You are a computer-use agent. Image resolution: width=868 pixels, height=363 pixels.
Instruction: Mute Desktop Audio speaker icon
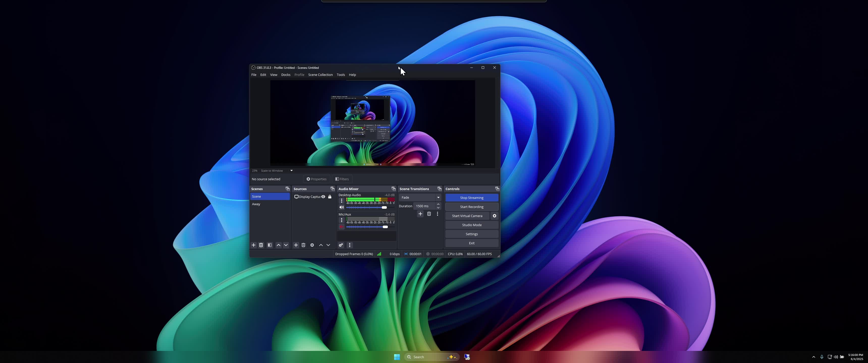[x=341, y=207]
